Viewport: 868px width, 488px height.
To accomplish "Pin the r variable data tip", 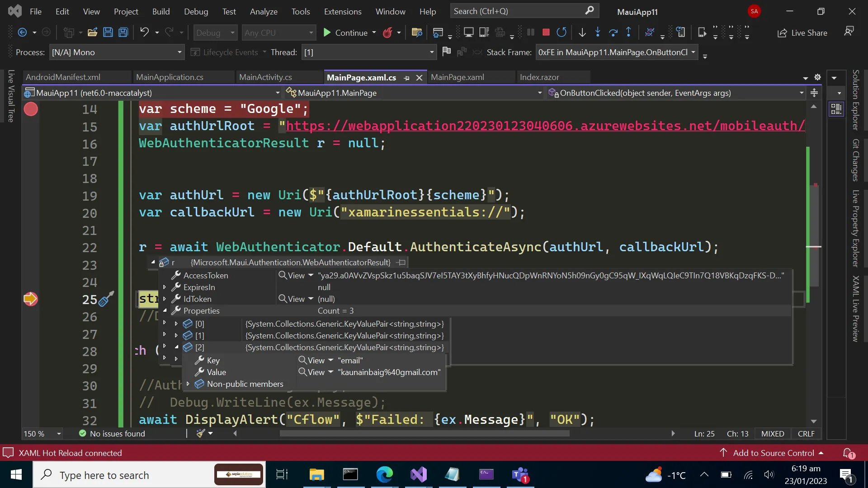I will pyautogui.click(x=401, y=263).
